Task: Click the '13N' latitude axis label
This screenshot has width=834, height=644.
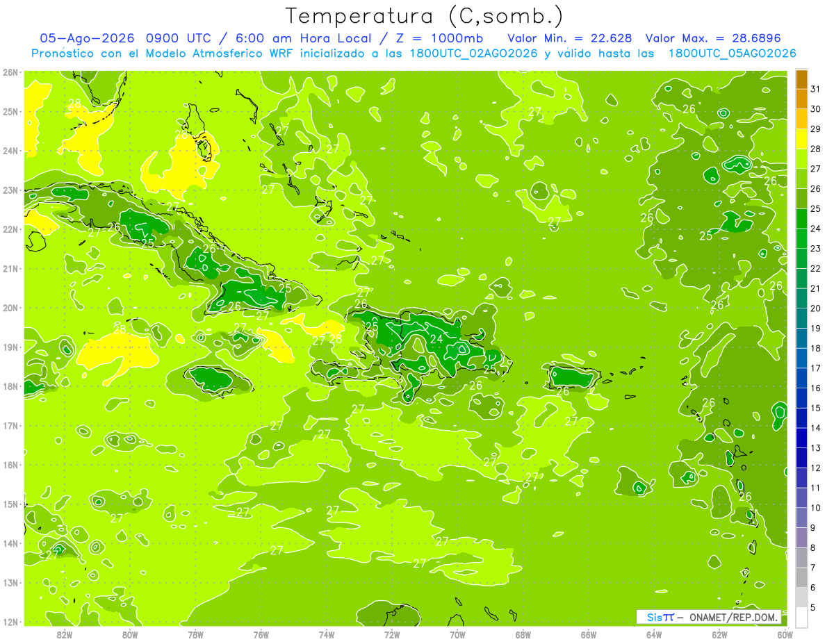Action: click(x=10, y=582)
